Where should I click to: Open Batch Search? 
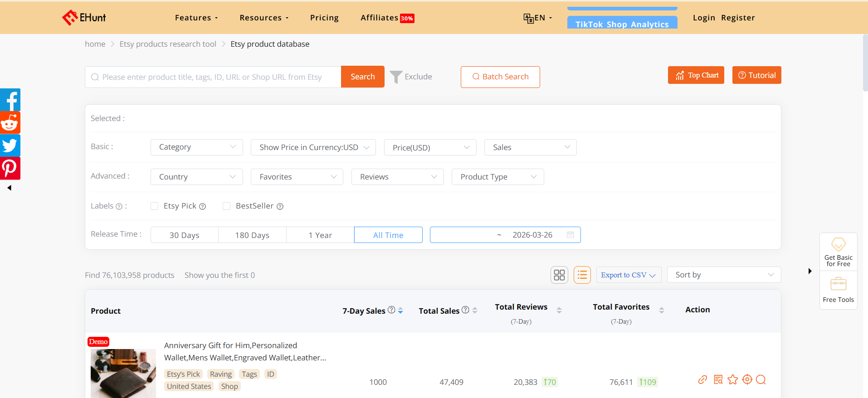[x=500, y=77]
